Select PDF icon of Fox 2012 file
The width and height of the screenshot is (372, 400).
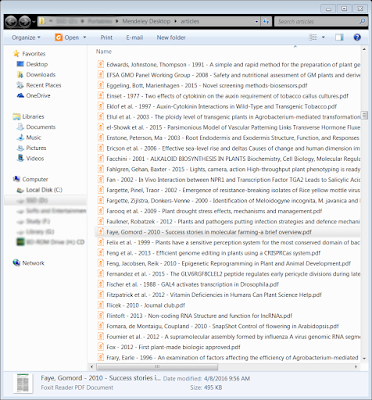[x=101, y=347]
